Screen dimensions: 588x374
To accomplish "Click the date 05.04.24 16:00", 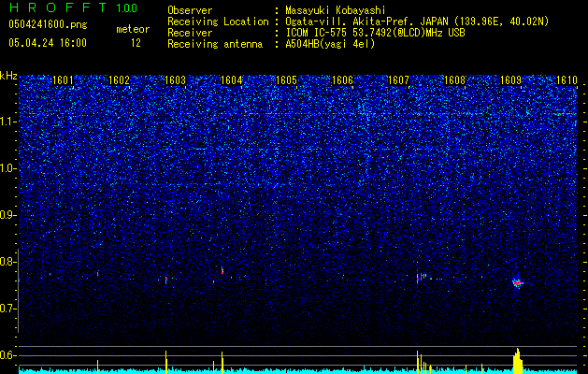I will coord(48,43).
